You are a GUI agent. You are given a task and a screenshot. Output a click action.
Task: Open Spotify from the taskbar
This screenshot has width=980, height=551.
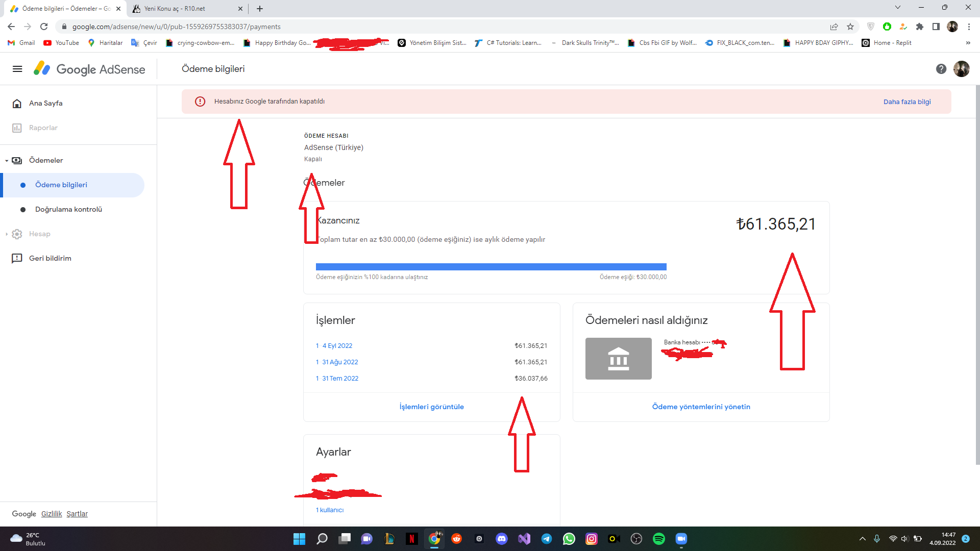pyautogui.click(x=659, y=539)
